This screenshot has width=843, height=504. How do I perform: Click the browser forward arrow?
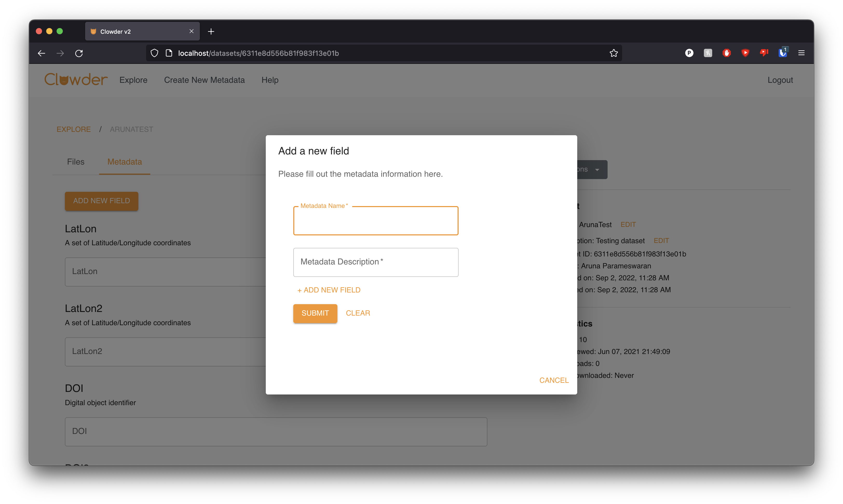tap(60, 53)
